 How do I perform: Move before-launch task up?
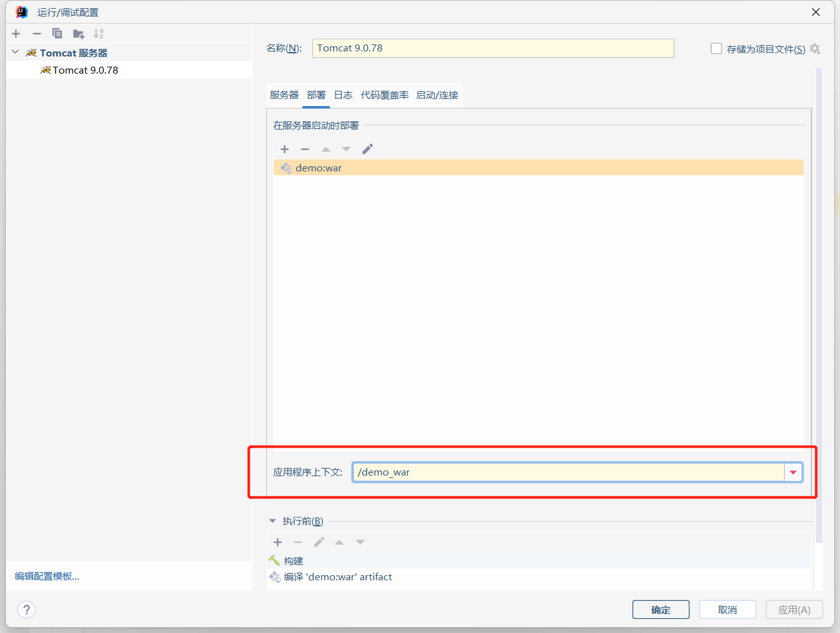click(x=339, y=542)
